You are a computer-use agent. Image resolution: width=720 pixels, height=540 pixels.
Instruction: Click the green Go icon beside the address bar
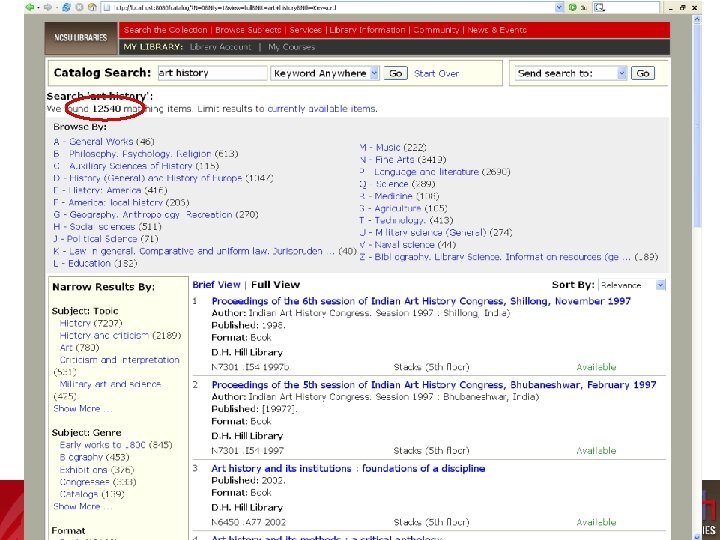572,7
